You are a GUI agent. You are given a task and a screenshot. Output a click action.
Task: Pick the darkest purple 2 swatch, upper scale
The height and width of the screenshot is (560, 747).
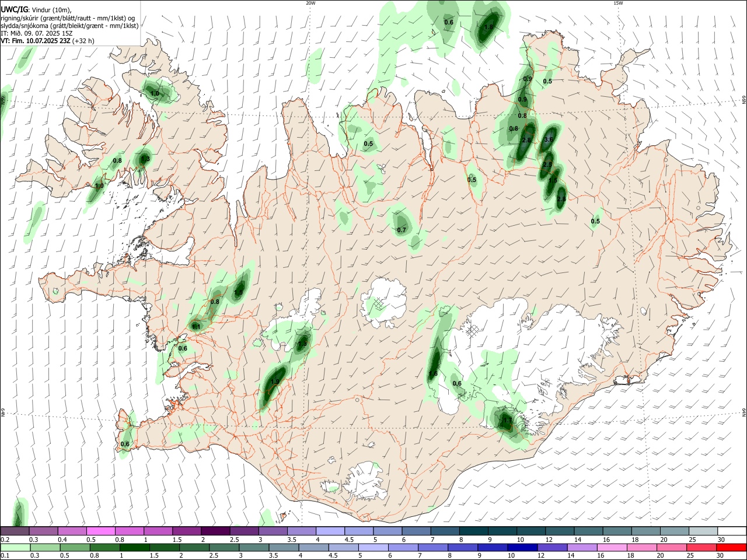click(x=215, y=531)
